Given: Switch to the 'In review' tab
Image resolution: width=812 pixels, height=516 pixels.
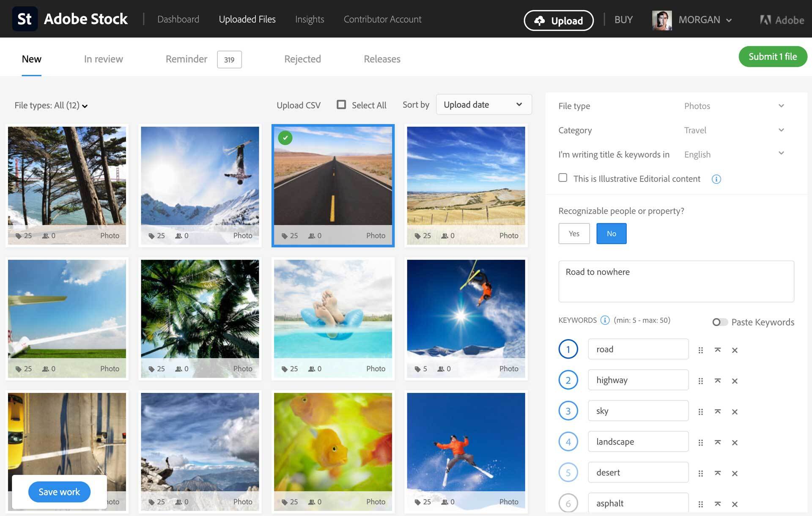Looking at the screenshot, I should coord(103,59).
